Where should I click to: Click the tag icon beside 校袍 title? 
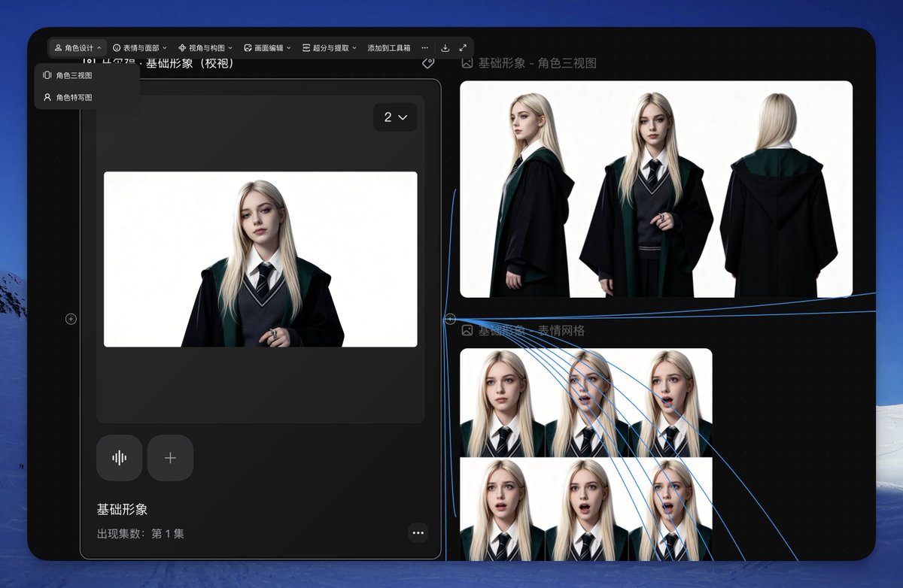pos(428,63)
